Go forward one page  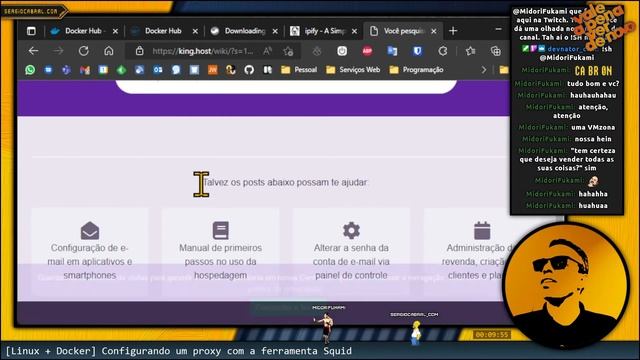tap(58, 51)
